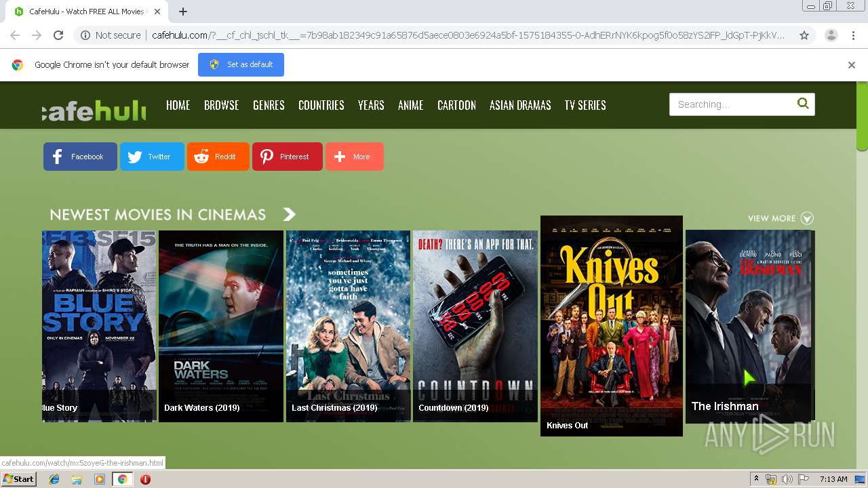Open the YEARS menu
The width and height of the screenshot is (868, 488).
[x=371, y=105]
